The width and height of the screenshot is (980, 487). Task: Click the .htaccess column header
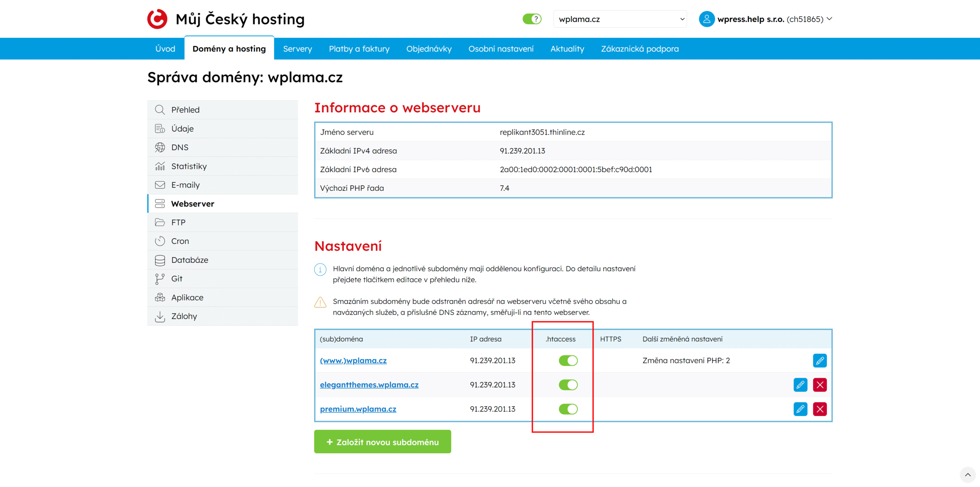(560, 339)
